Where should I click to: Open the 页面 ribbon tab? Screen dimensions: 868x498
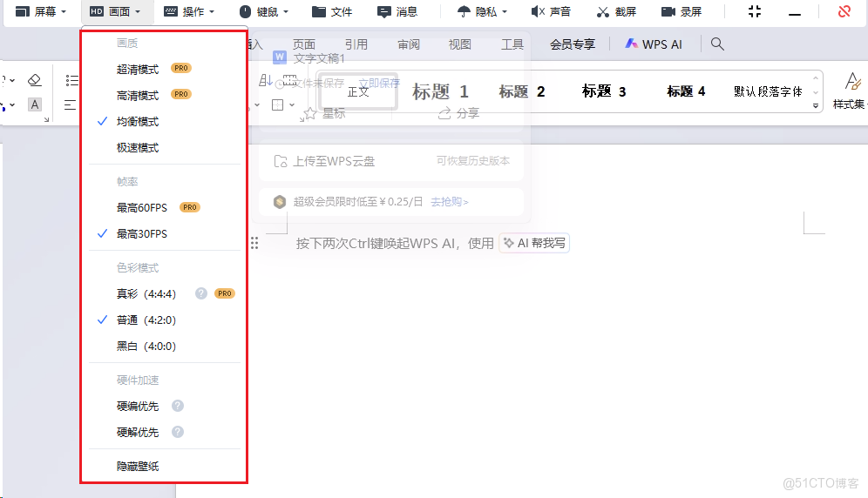click(x=304, y=44)
